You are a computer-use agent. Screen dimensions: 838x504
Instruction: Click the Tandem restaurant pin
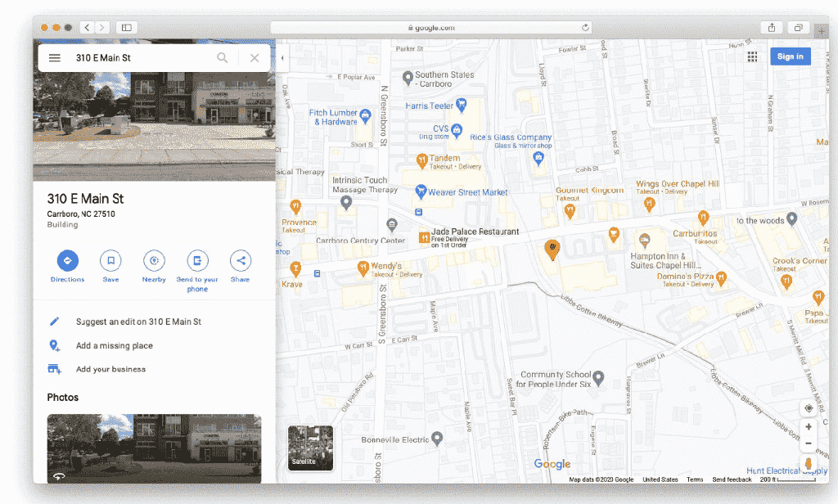[421, 160]
